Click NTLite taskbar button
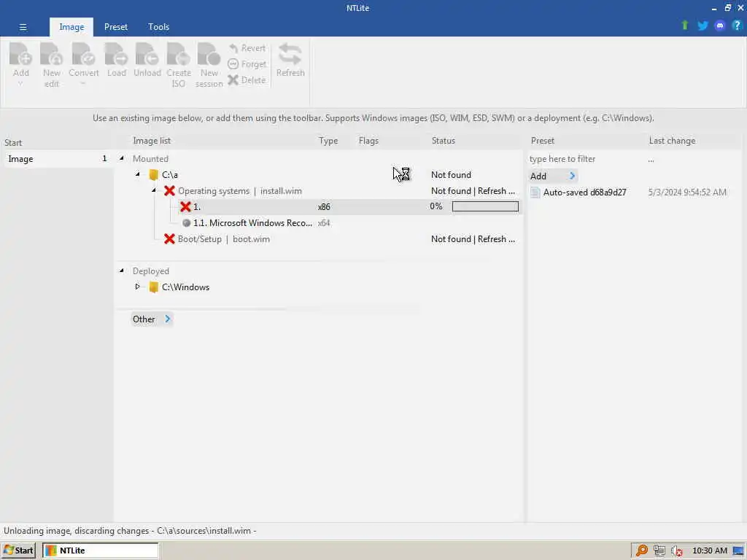The width and height of the screenshot is (747, 560). click(101, 551)
